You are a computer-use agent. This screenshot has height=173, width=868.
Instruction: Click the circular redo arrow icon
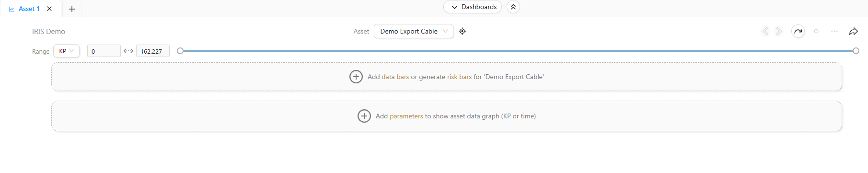coord(798,31)
